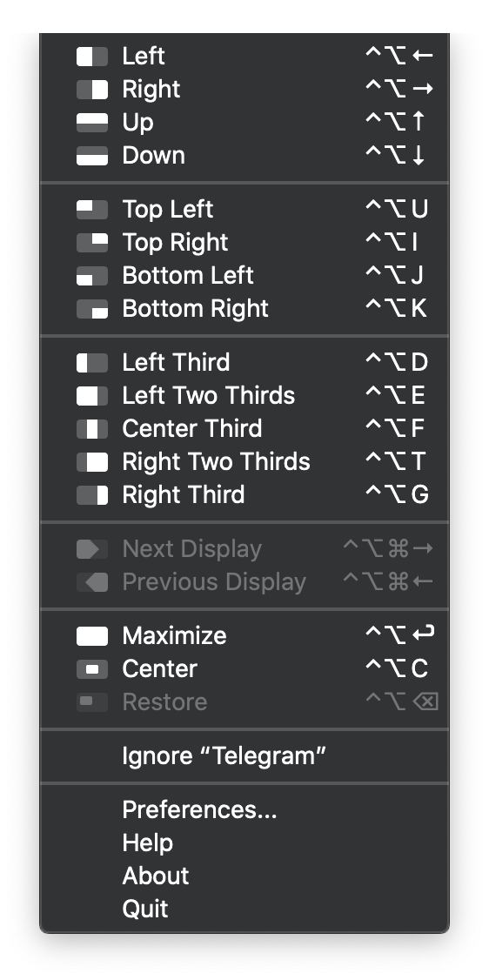Screen dimensions: 489x980
Task: Click the Center window icon
Action: tap(92, 669)
